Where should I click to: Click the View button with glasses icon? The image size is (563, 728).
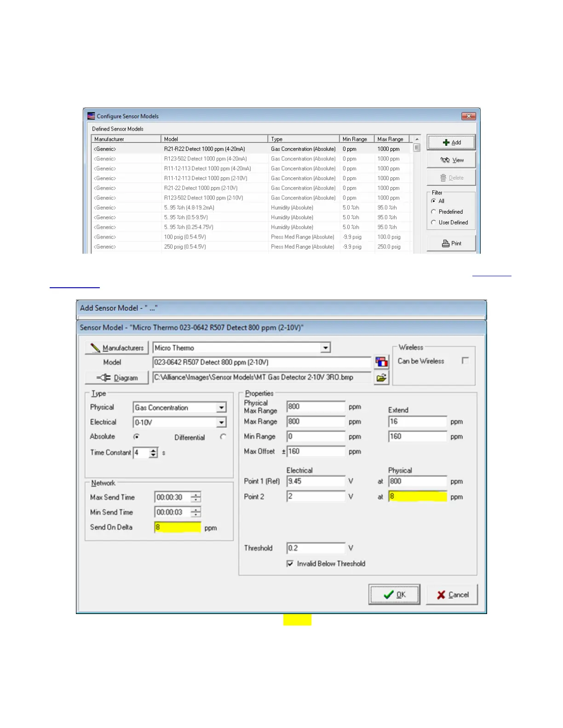point(451,160)
